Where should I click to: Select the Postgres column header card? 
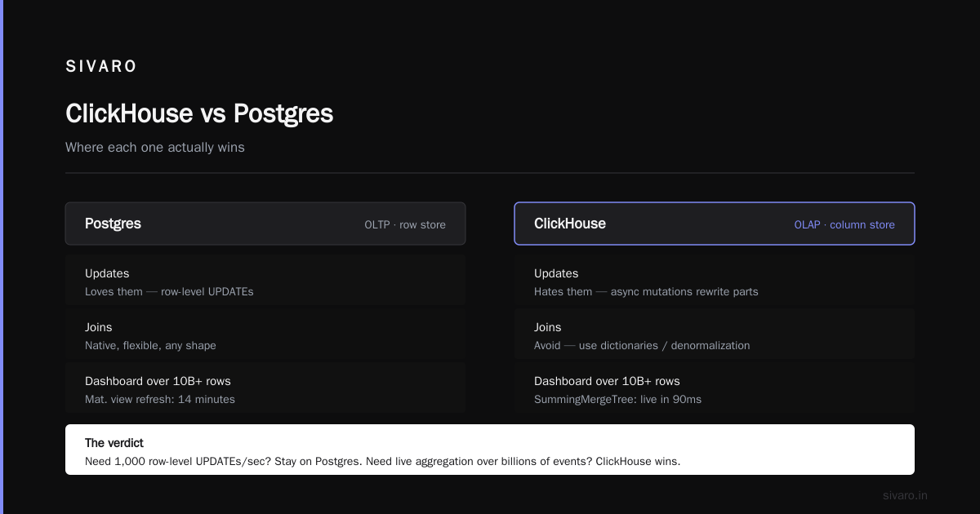265,224
